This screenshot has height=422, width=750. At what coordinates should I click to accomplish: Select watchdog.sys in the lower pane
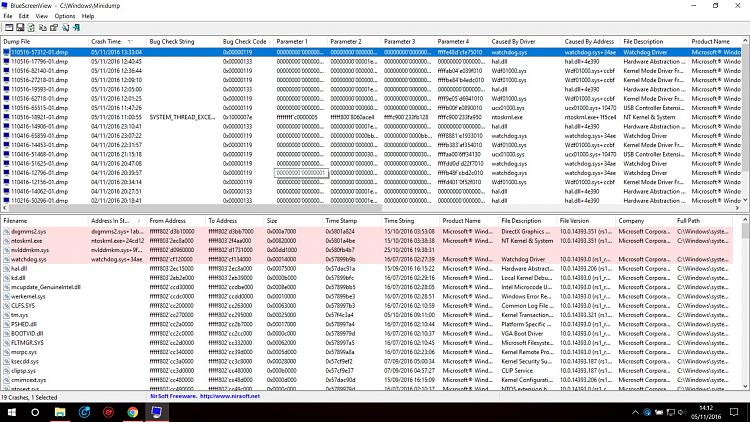[29, 259]
